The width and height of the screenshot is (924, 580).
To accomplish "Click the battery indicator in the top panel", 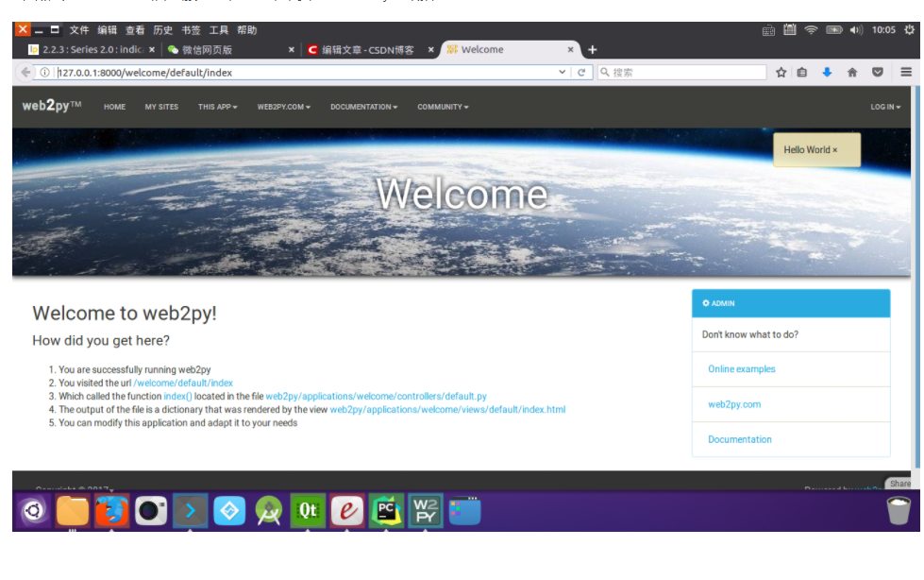I will [x=833, y=29].
